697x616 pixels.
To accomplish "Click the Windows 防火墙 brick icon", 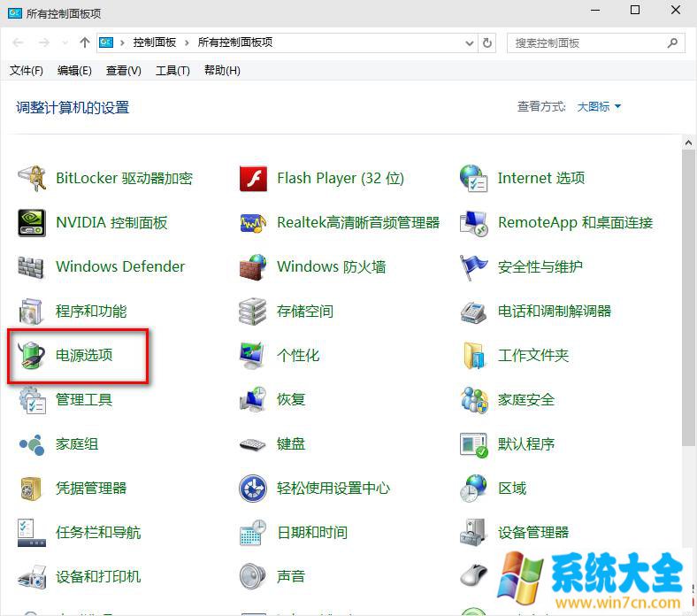I will 253,267.
